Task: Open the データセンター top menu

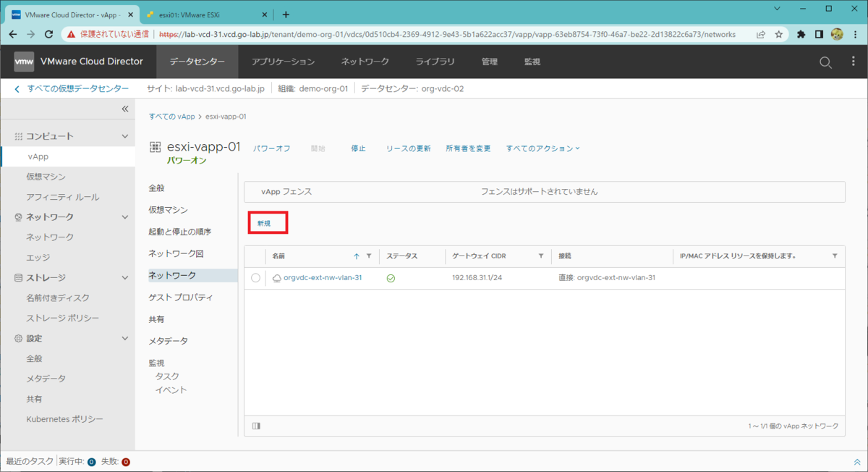Action: pyautogui.click(x=197, y=62)
